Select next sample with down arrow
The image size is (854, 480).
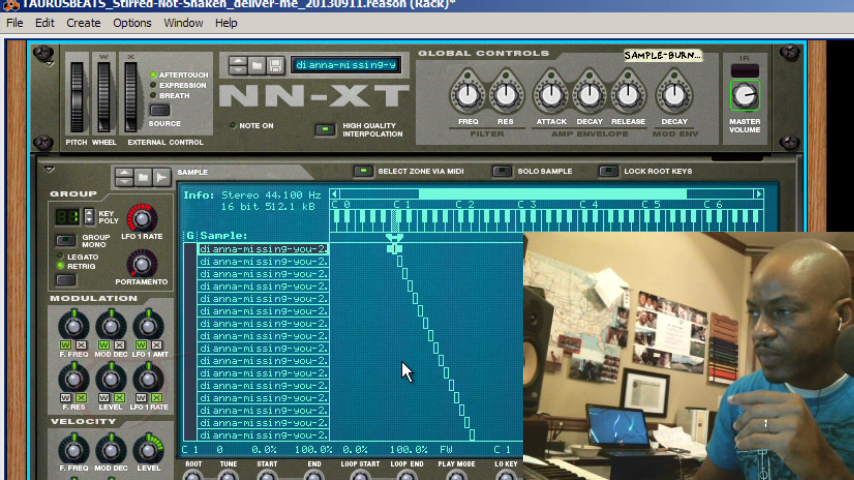[x=124, y=182]
